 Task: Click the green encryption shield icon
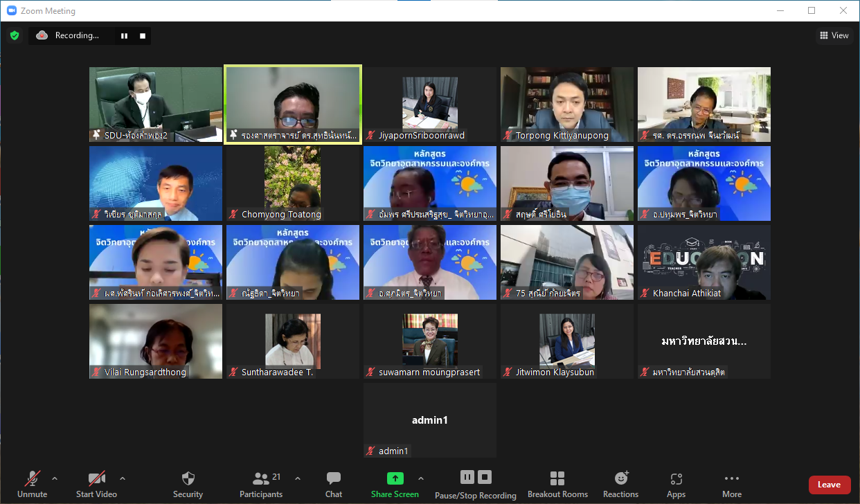tap(15, 35)
